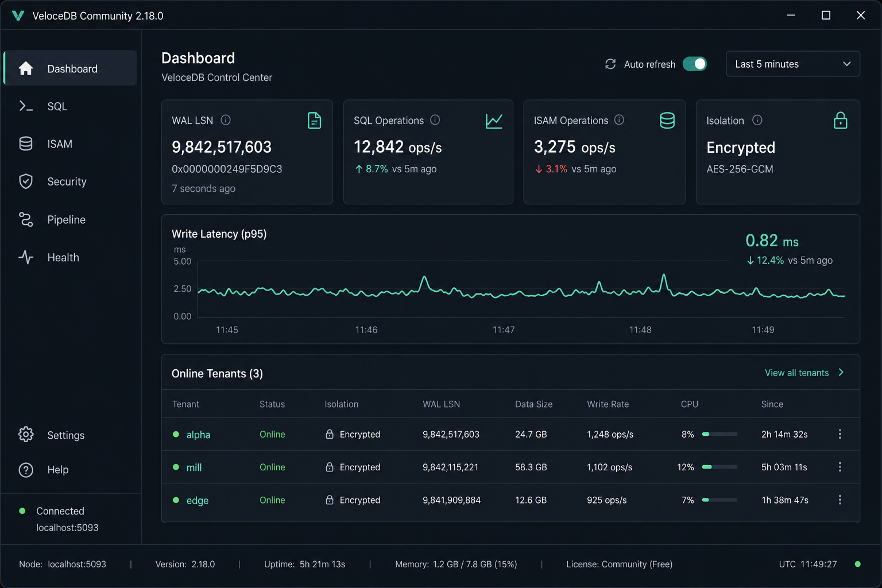The image size is (882, 588).
Task: Click the Dashboard home icon in sidebar
Action: [x=26, y=68]
